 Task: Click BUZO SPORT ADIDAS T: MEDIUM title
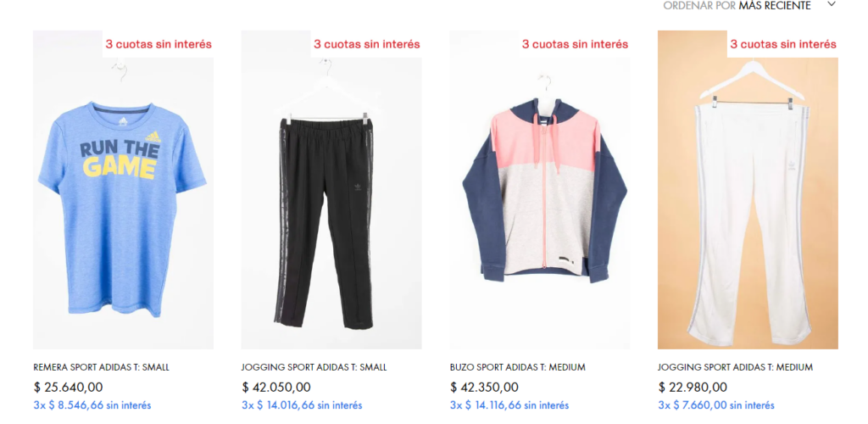coord(518,367)
